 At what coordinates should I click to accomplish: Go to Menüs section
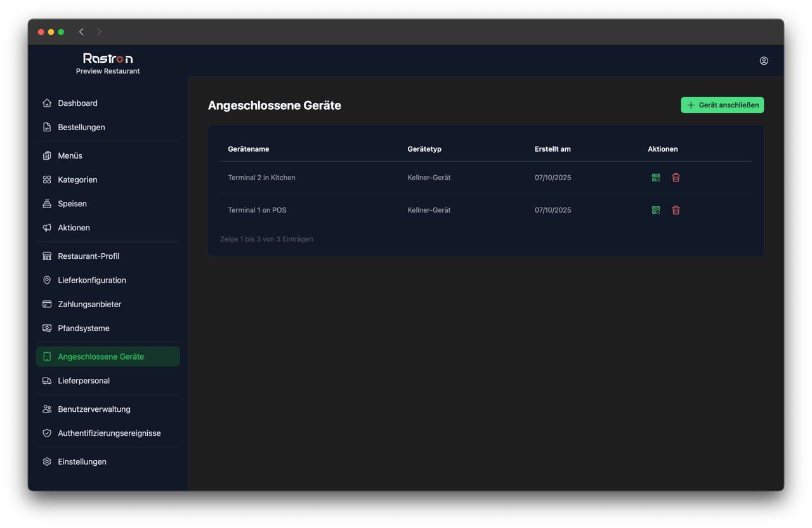tap(70, 156)
